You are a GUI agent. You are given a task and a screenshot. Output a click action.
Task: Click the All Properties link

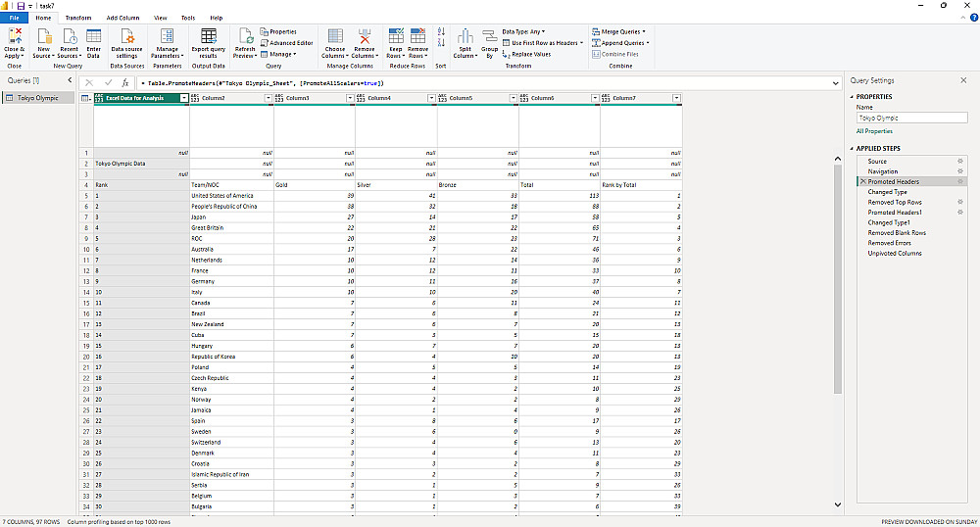point(874,130)
